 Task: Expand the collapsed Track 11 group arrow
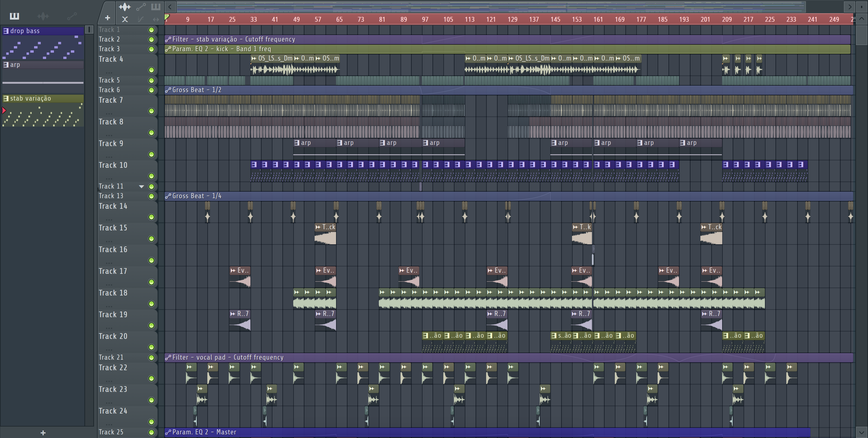click(x=142, y=186)
